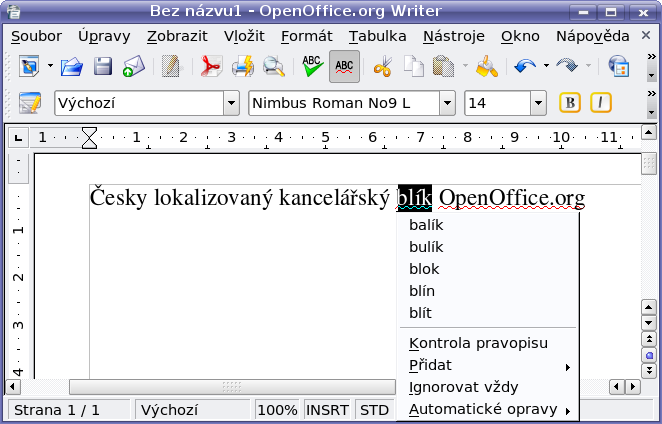Expand Přidat submenu

488,365
